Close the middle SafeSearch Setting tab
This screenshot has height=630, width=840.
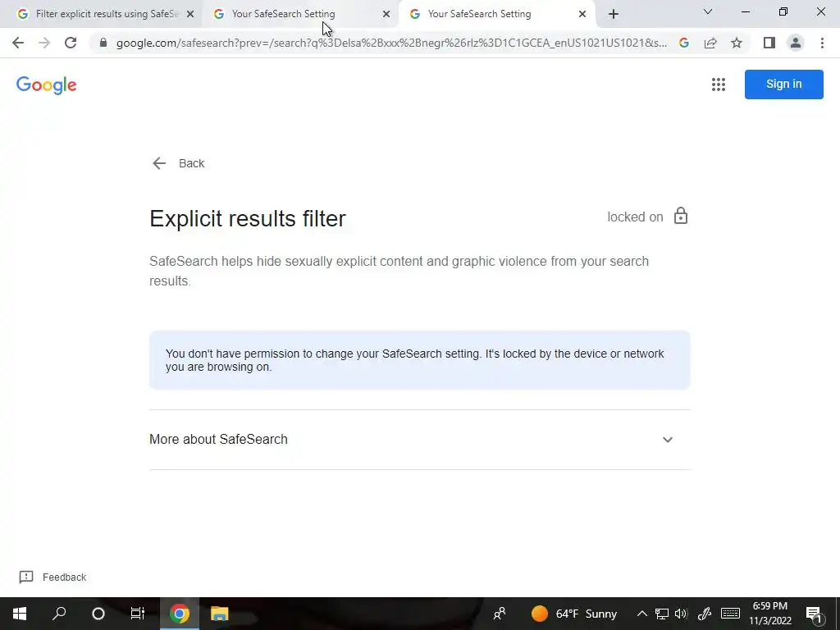click(386, 15)
